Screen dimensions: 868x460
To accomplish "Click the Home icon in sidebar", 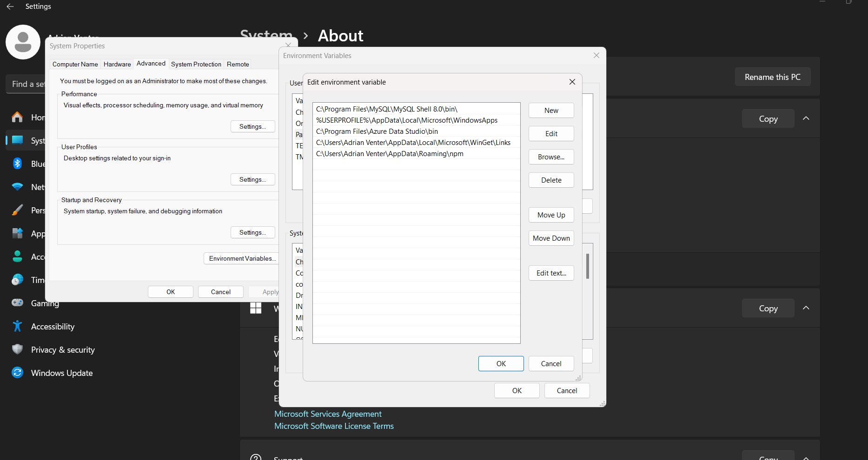I will pos(18,117).
